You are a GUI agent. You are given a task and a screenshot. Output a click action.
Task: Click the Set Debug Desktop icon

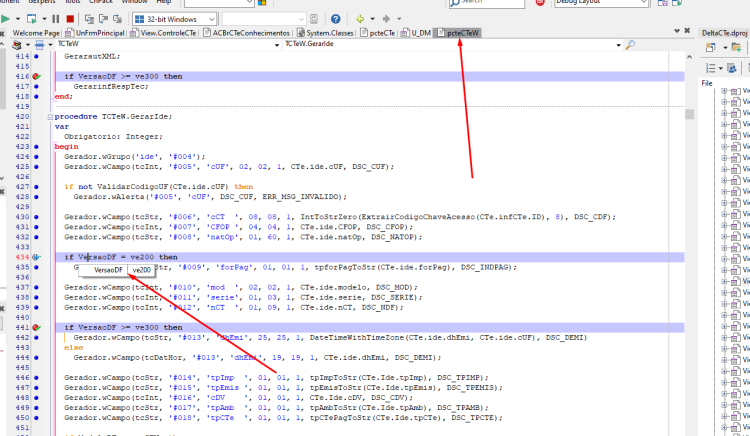[677, 2]
